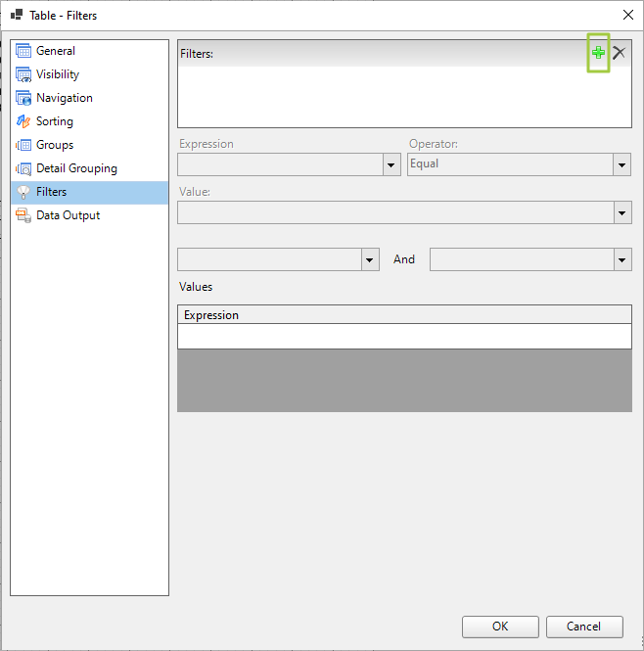Select the General page icon

(23, 51)
